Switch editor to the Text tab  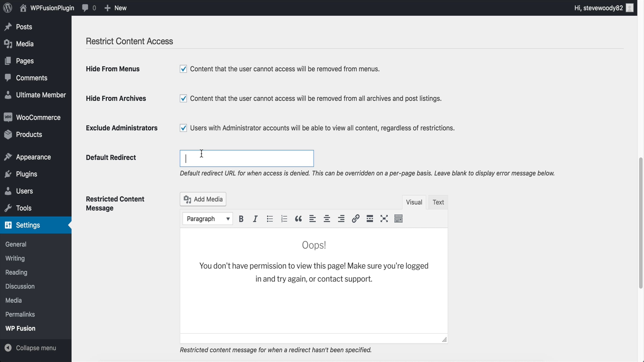coord(438,202)
